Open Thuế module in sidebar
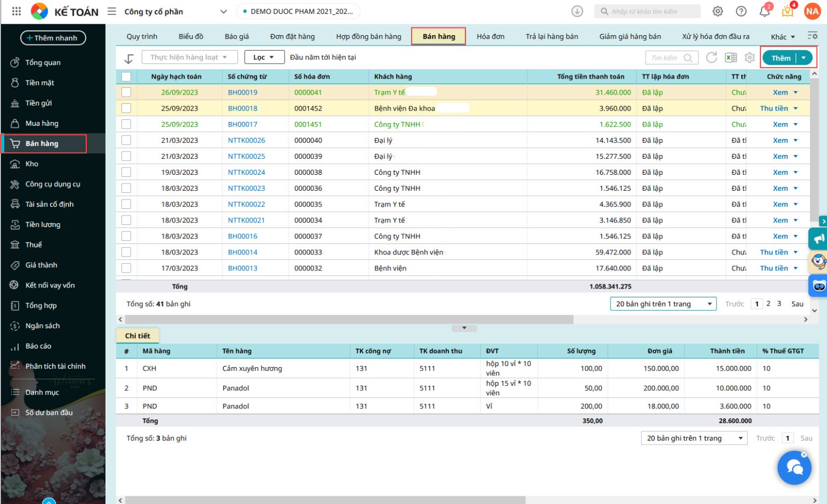 click(x=34, y=245)
